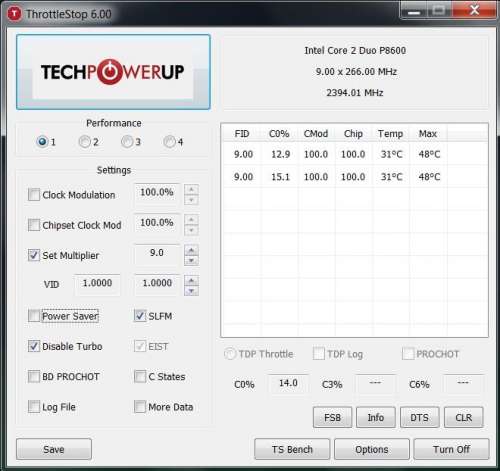Select Performance profile 2

point(85,142)
